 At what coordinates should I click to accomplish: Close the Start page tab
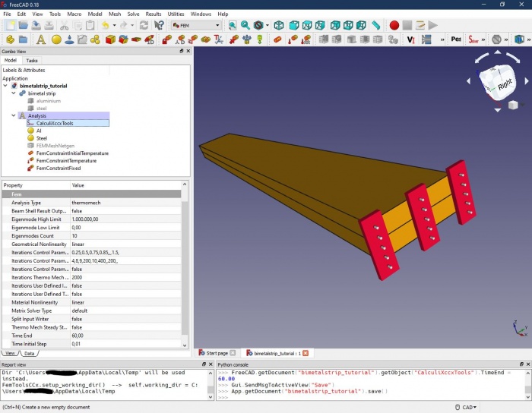pyautogui.click(x=233, y=353)
